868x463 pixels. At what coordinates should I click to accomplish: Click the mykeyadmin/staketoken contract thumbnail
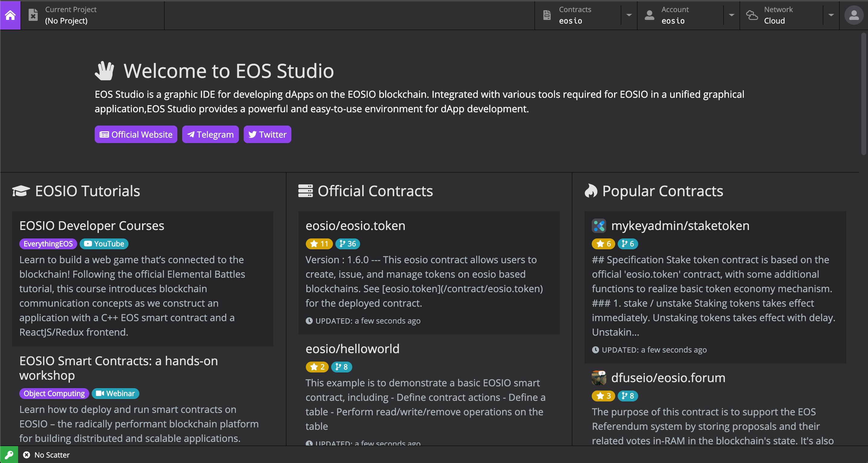[599, 226]
